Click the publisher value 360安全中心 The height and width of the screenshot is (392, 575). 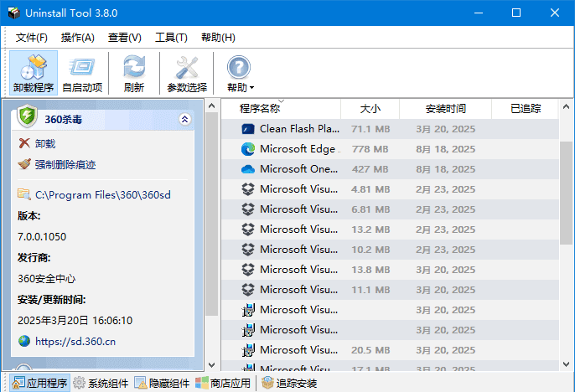click(47, 279)
